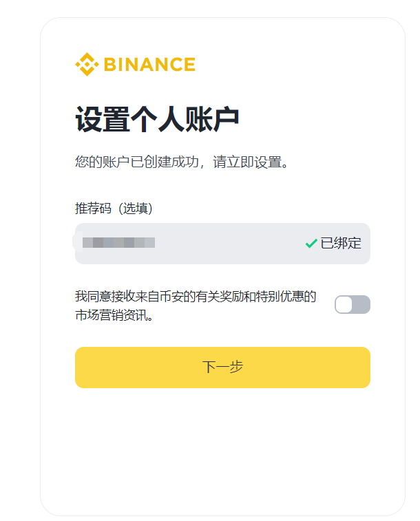Image resolution: width=420 pixels, height=521 pixels.
Task: Click the green bound checkmark icon
Action: click(x=311, y=243)
